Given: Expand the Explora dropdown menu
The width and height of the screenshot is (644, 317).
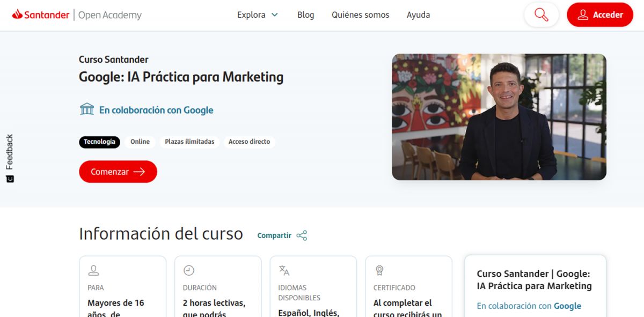Looking at the screenshot, I should point(258,15).
